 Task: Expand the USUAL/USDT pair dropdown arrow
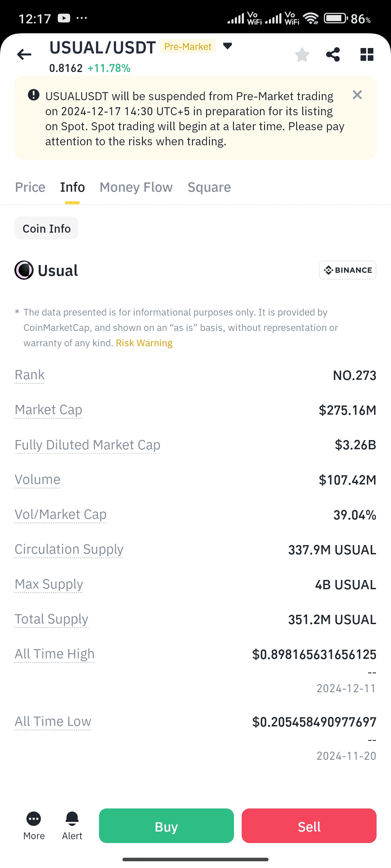pos(228,46)
